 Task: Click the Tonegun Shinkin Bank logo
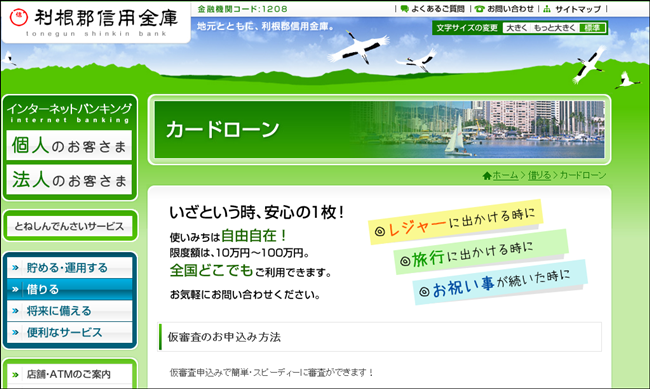click(x=95, y=22)
